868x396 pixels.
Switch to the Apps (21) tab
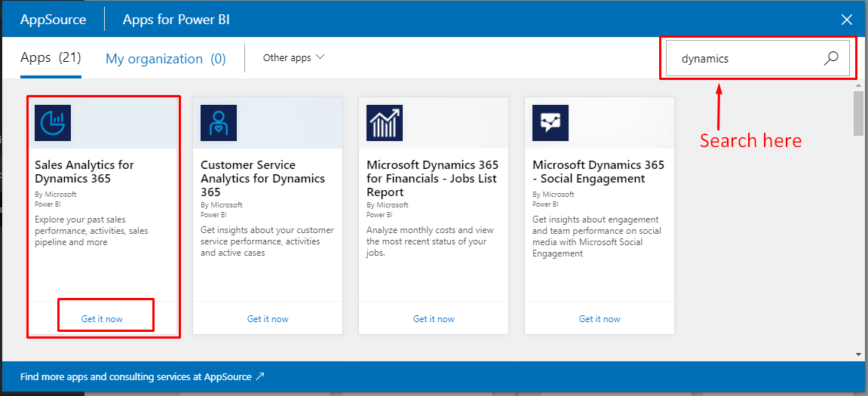click(51, 57)
